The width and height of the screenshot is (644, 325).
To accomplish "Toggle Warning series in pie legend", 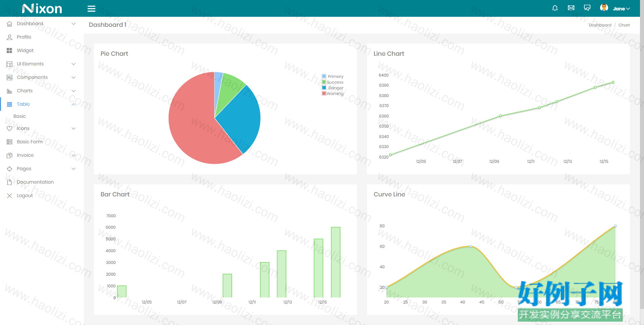I will [333, 93].
